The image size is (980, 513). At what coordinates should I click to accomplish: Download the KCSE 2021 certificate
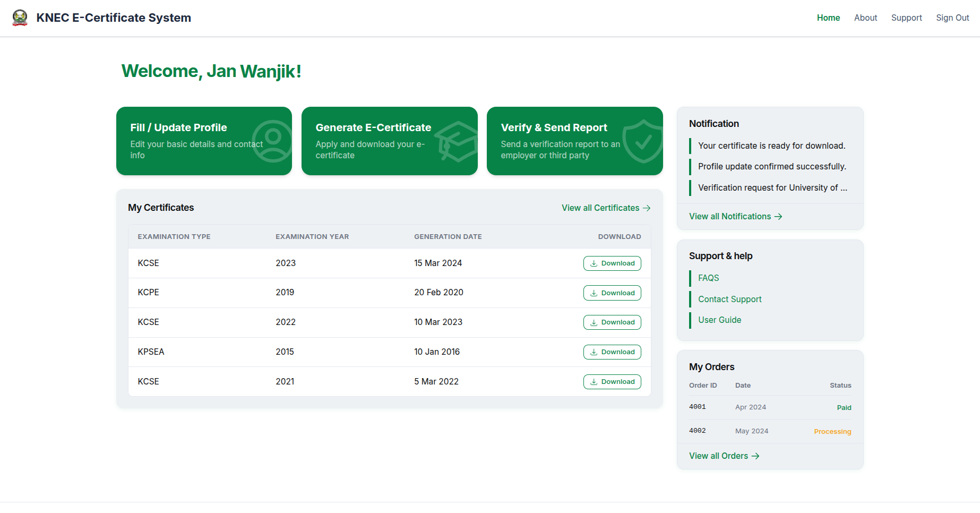612,382
